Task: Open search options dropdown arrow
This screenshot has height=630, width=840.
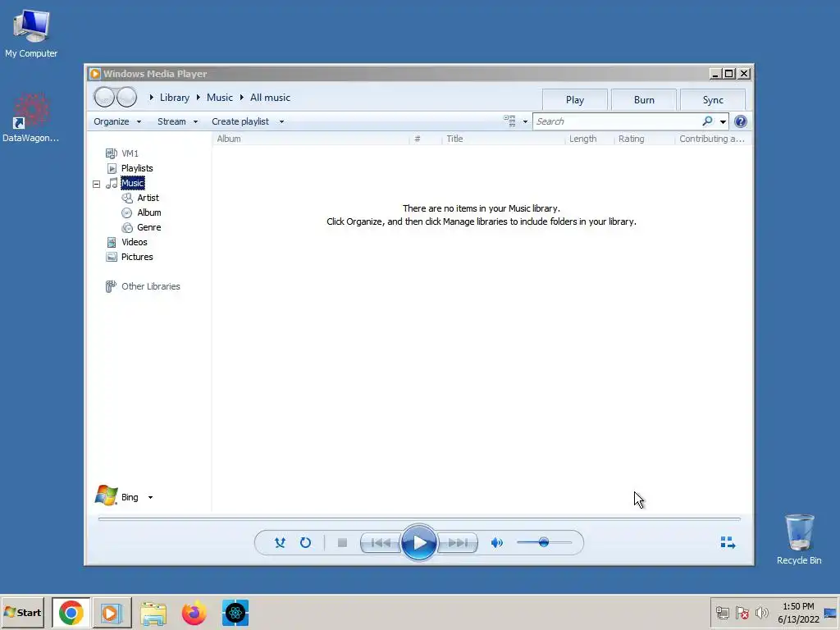Action: (x=723, y=121)
